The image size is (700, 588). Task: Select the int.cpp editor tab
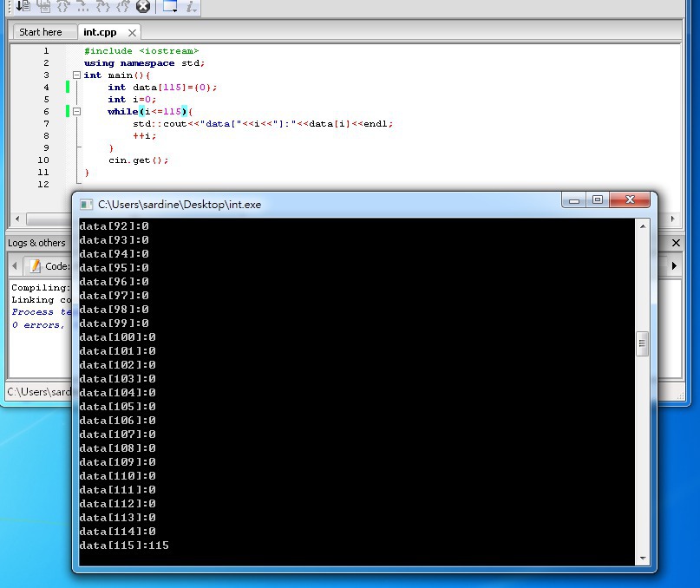point(98,32)
